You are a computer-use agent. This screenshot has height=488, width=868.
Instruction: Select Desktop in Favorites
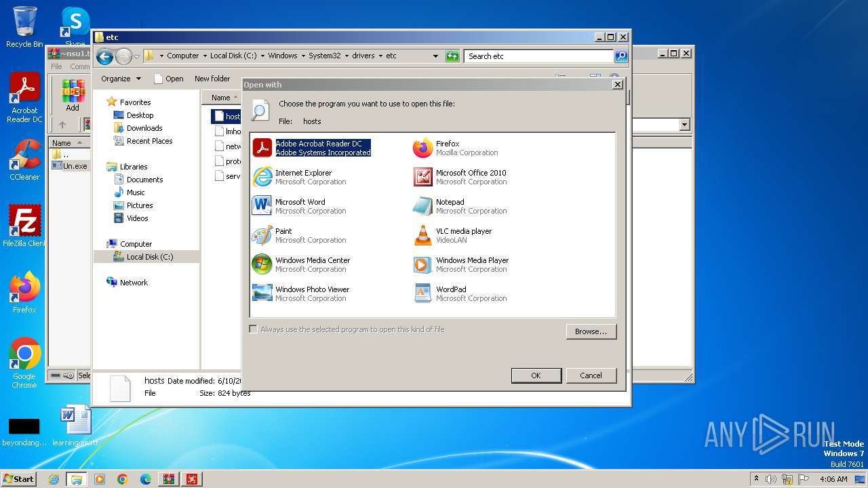point(140,115)
